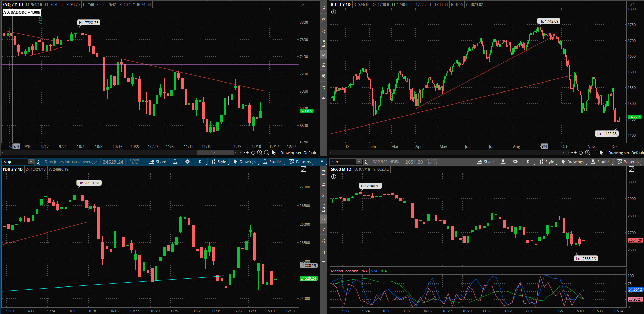Open the SPX chart settings gear
Screen dimensions: 644x314
(x=515, y=162)
